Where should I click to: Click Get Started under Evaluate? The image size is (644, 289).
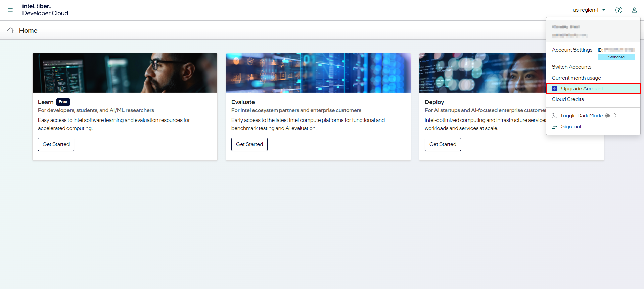pos(249,144)
